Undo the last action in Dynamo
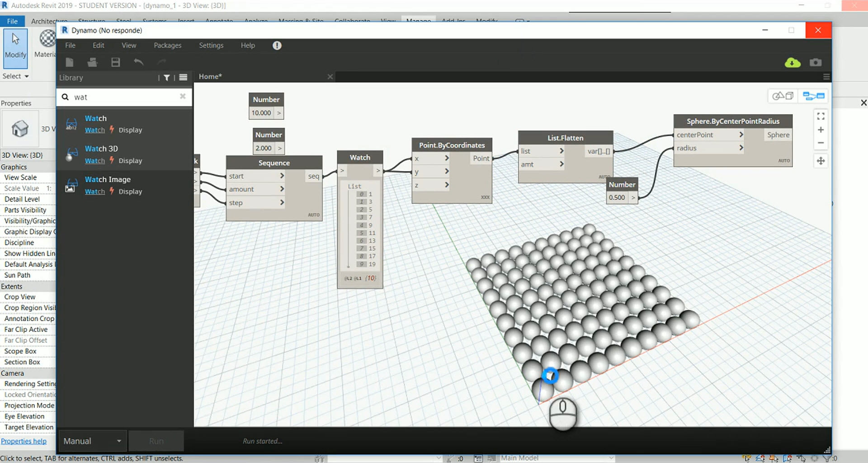The height and width of the screenshot is (463, 868). pyautogui.click(x=139, y=62)
